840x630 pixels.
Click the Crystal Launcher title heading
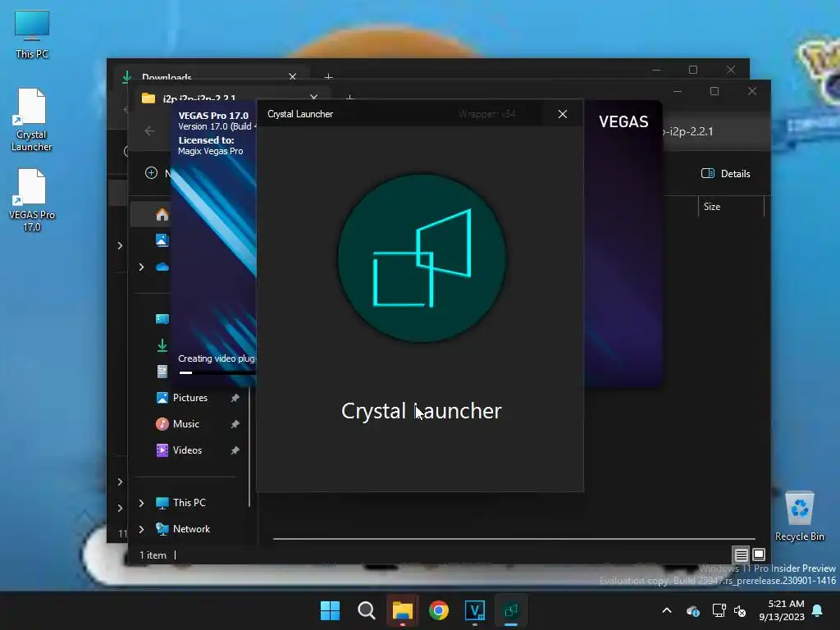(x=422, y=411)
